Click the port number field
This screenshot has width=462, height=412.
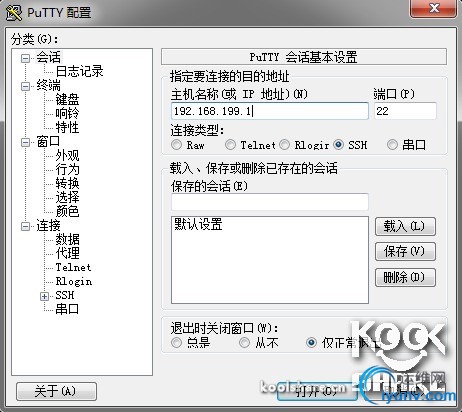(x=405, y=111)
